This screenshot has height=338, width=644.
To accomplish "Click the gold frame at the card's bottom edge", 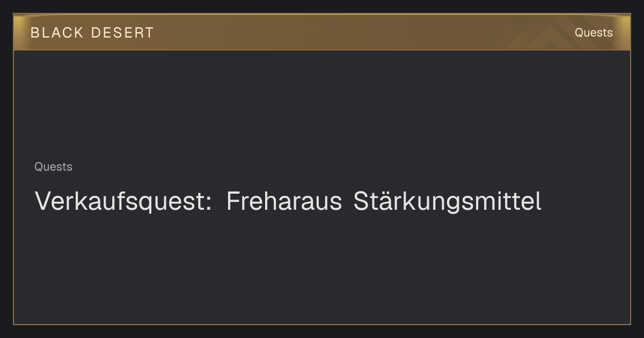I will [x=322, y=324].
